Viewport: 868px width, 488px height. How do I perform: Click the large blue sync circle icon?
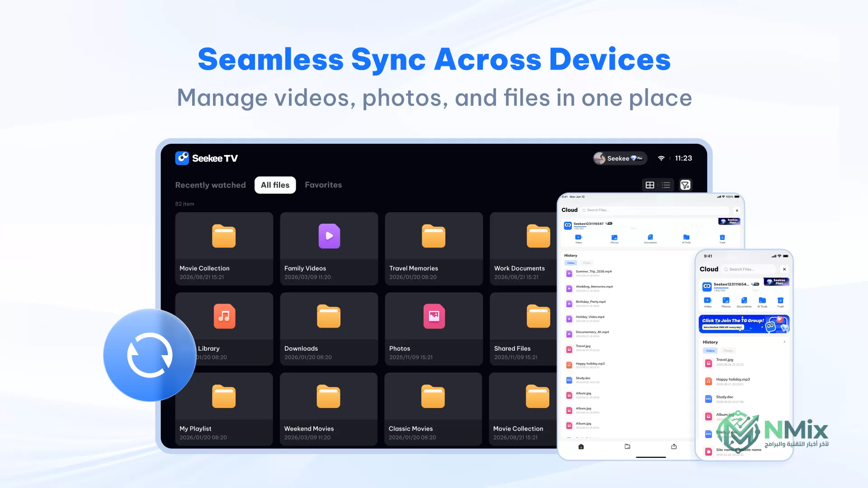(x=150, y=355)
